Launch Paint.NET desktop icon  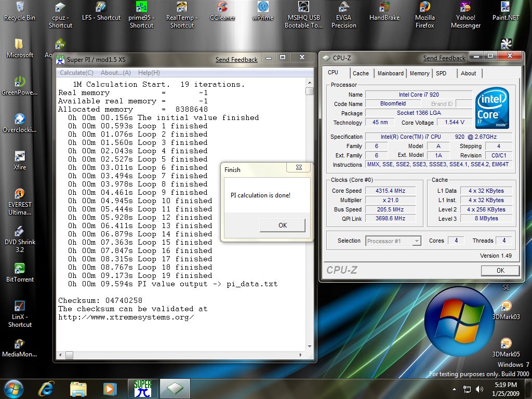point(506,11)
